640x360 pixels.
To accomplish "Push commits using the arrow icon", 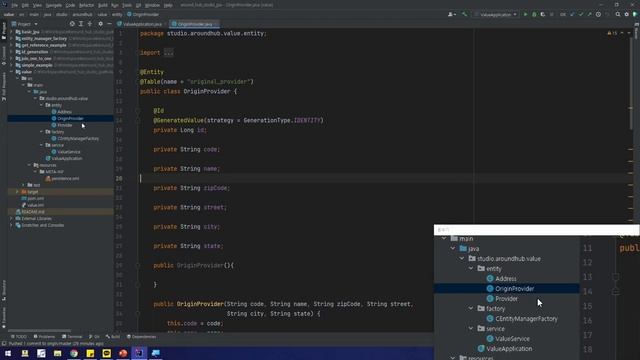I will [589, 14].
